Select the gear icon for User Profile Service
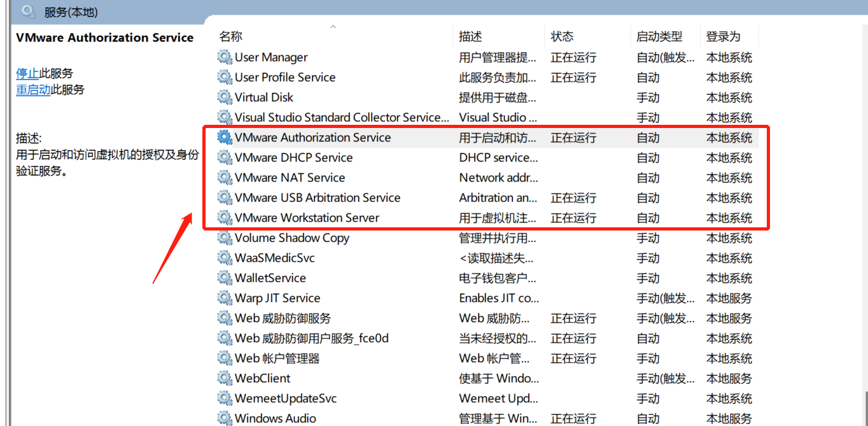Image resolution: width=868 pixels, height=426 pixels. pyautogui.click(x=225, y=77)
